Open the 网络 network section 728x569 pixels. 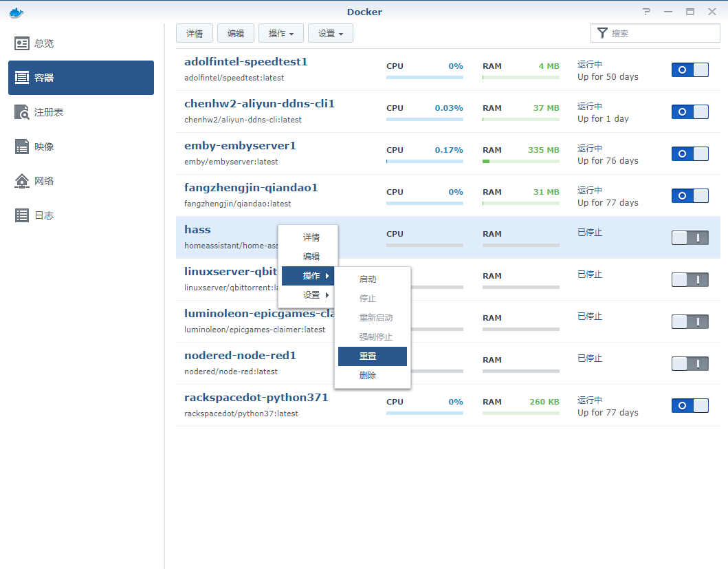pyautogui.click(x=81, y=181)
